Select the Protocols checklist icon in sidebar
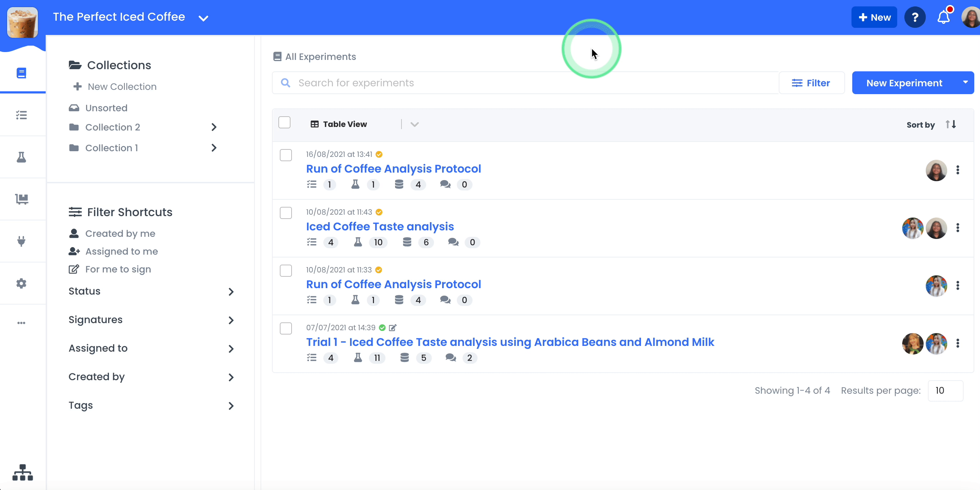 pos(22,115)
